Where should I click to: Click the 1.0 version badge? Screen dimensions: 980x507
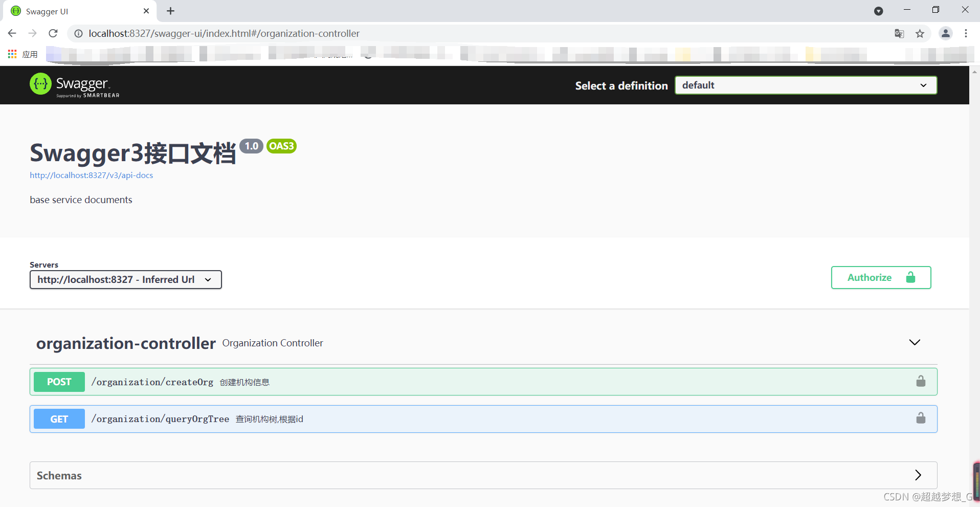click(x=251, y=146)
